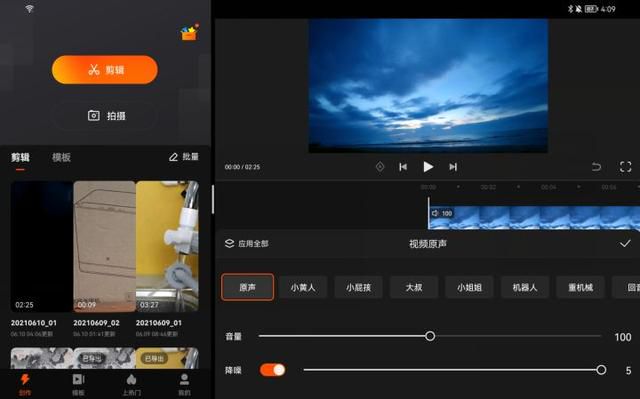
Task: Open the 上热门 bottom navigation tab
Action: [131, 385]
